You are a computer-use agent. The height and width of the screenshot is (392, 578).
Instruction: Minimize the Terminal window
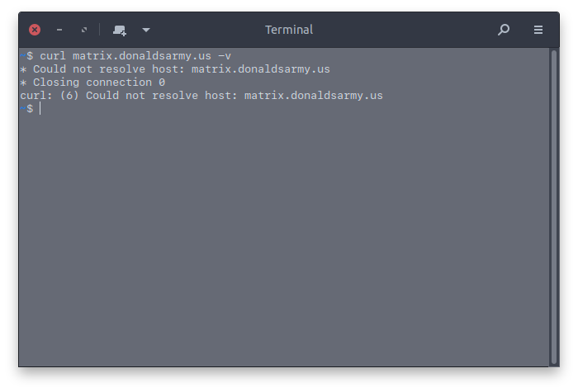coord(59,30)
